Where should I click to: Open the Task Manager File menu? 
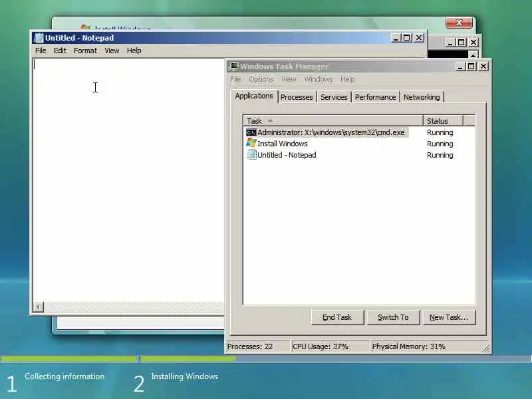click(x=235, y=79)
